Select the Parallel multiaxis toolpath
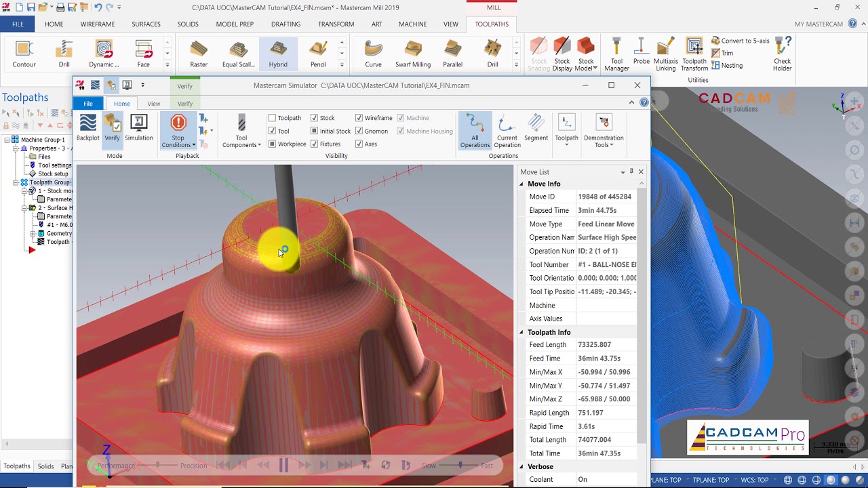 coord(452,54)
